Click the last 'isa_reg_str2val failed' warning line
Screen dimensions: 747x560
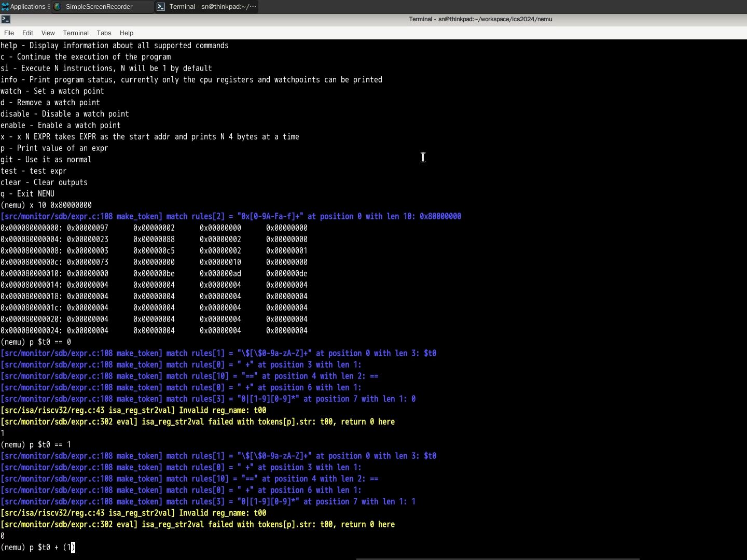click(x=198, y=525)
